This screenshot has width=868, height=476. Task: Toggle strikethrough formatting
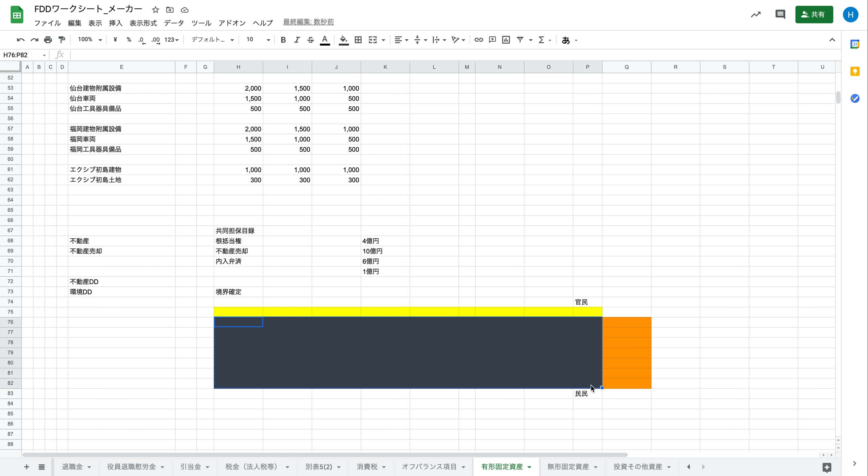point(310,40)
